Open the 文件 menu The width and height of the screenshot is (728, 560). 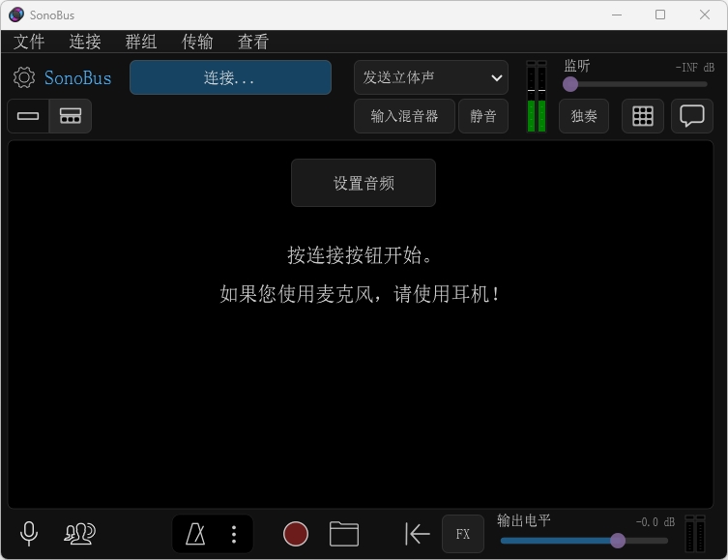pyautogui.click(x=29, y=42)
